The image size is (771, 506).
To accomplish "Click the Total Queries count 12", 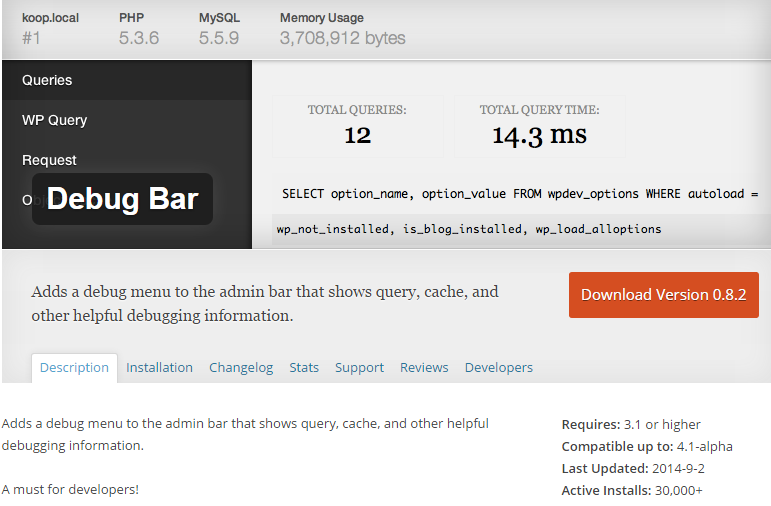I will (x=357, y=135).
